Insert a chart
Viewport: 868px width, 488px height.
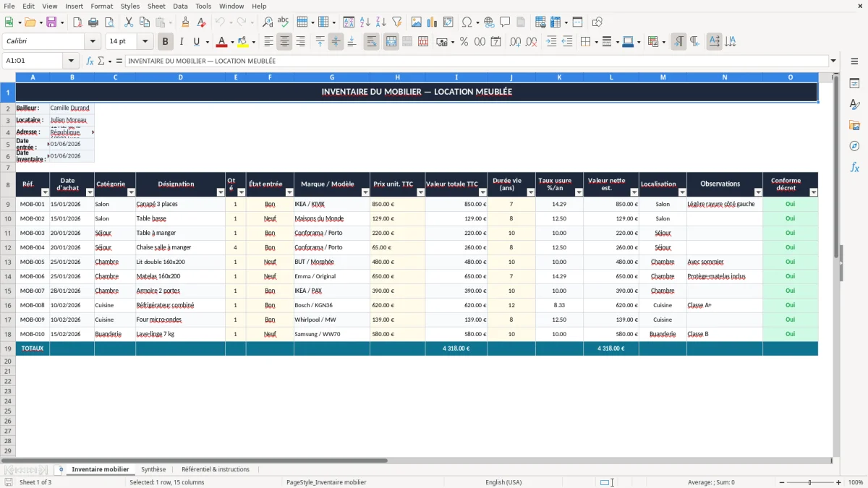point(433,22)
